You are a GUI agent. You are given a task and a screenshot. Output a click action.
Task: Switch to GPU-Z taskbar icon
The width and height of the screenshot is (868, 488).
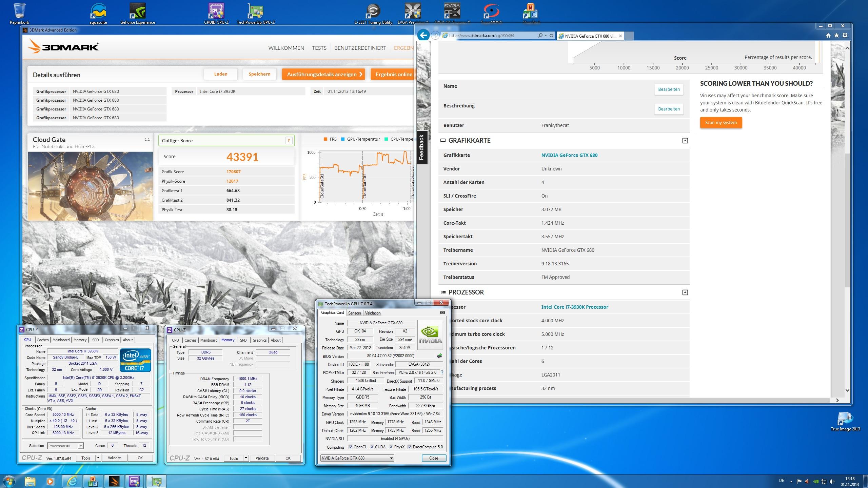(156, 481)
